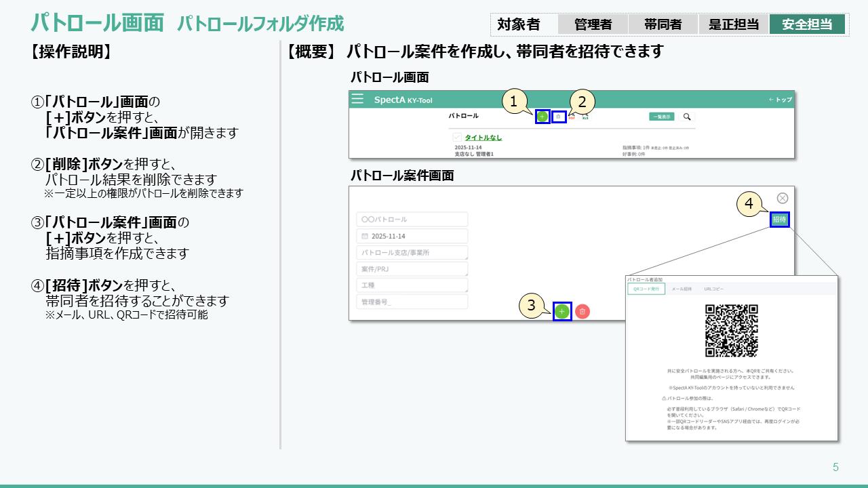Tick the checkbox next to タイトルなし

coord(457,138)
